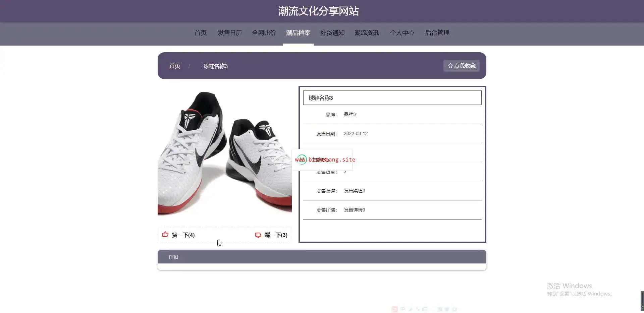Click the 球鞋名称3 breadcrumb item
Viewport: 644px width, 313px height.
(215, 66)
